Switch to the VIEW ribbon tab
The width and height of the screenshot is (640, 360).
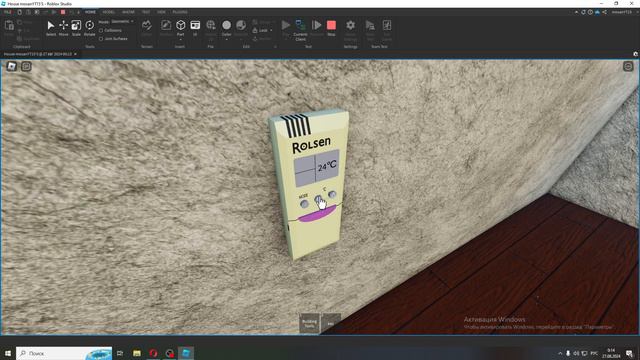click(161, 12)
